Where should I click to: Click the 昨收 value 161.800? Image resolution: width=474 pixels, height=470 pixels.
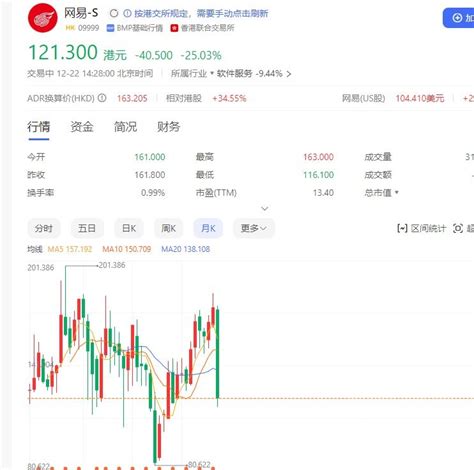click(x=150, y=175)
